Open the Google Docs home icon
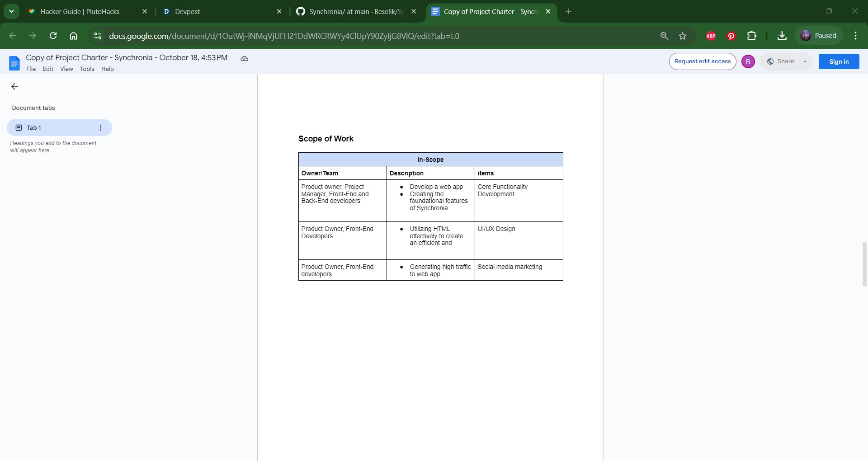The width and height of the screenshot is (868, 461). click(x=14, y=63)
